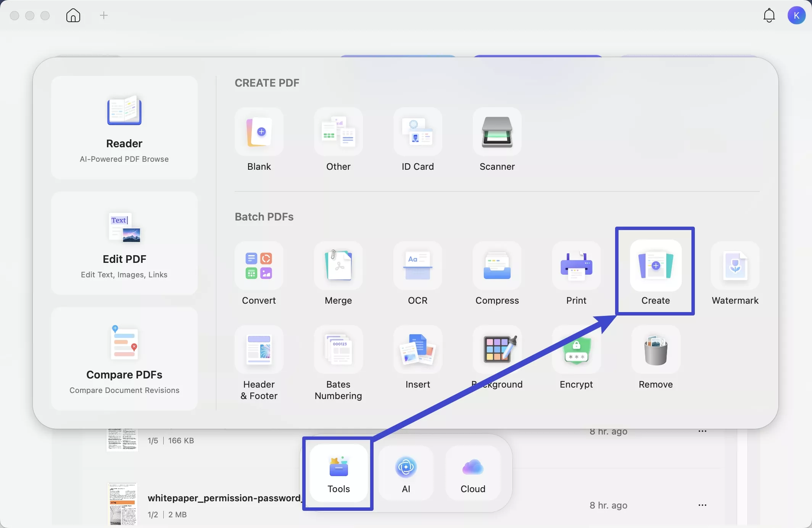Click the Scanner icon
Screen dimensions: 812x528
[x=497, y=132]
